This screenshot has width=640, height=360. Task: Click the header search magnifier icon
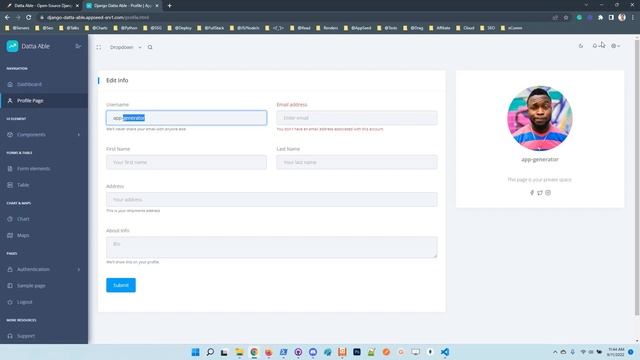point(150,47)
